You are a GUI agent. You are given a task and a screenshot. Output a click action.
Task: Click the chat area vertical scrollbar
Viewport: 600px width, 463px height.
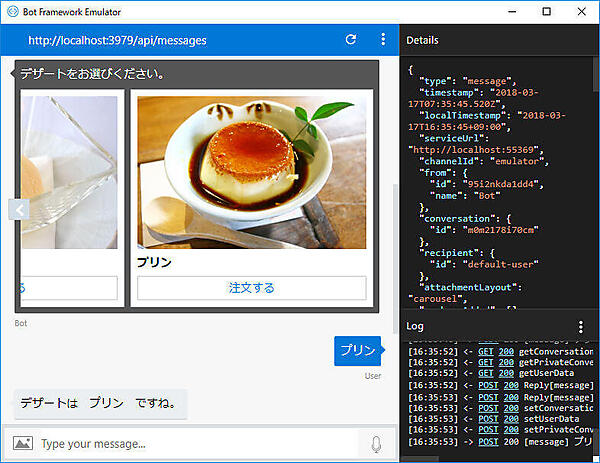pos(395,259)
